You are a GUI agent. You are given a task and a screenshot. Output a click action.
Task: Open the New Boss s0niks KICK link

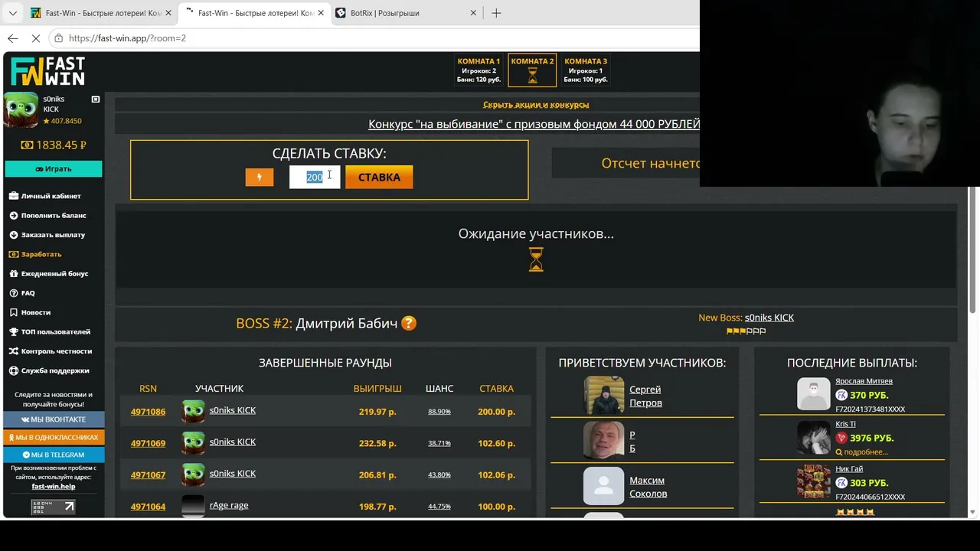coord(769,318)
